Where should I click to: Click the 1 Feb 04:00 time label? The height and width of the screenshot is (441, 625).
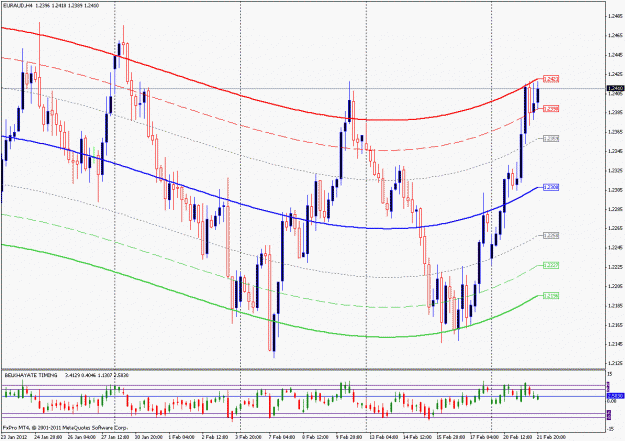click(182, 437)
